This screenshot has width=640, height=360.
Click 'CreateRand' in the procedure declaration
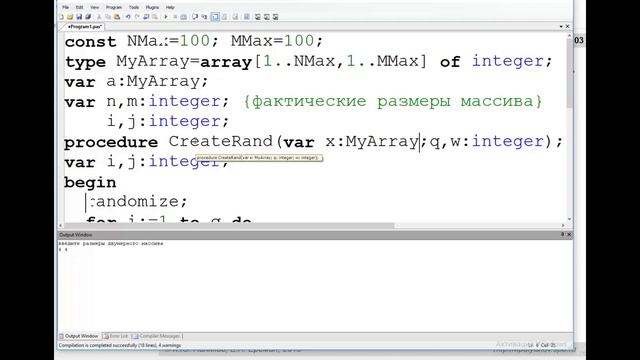pos(220,142)
